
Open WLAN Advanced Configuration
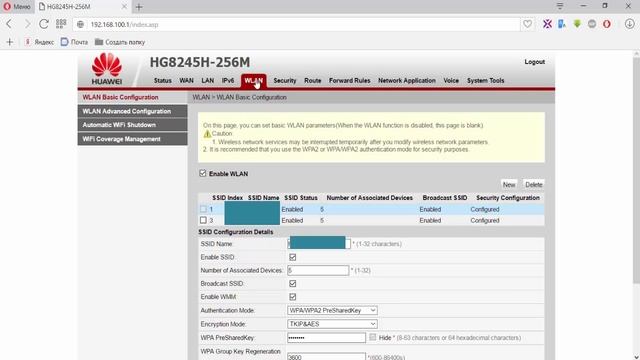click(x=133, y=111)
